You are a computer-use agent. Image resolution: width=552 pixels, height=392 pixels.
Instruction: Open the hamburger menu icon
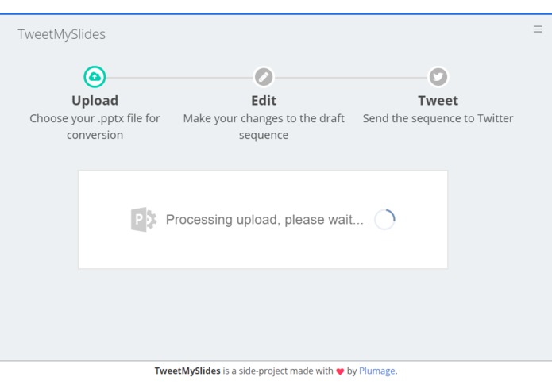click(538, 29)
